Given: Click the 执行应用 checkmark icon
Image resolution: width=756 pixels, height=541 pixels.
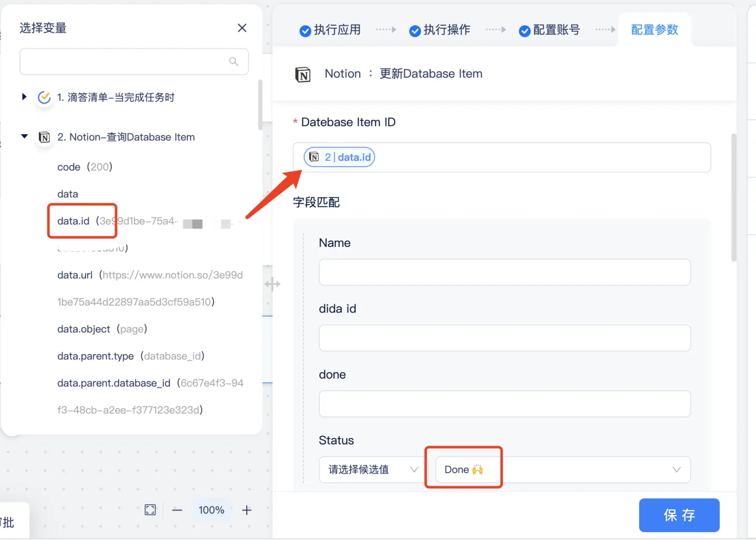Looking at the screenshot, I should [x=305, y=31].
